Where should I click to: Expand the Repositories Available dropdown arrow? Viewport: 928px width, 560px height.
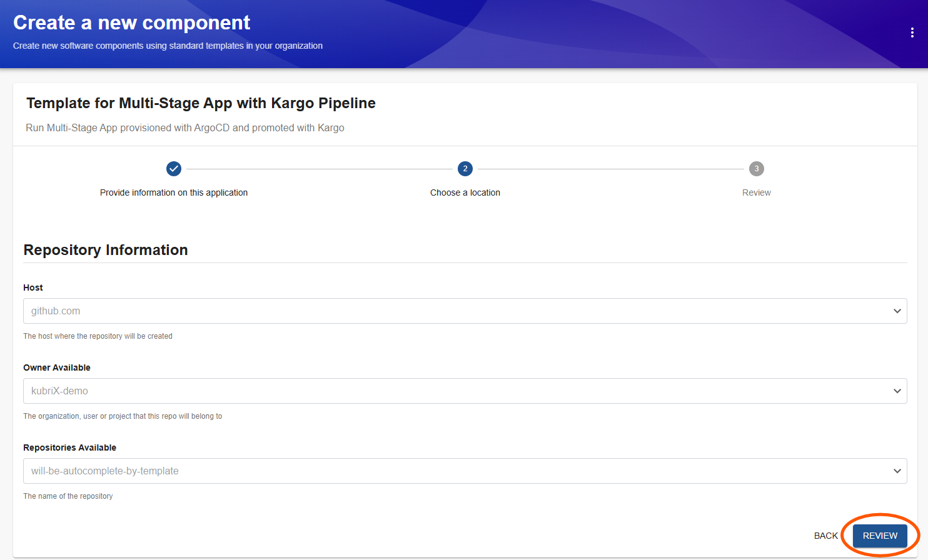pyautogui.click(x=897, y=471)
